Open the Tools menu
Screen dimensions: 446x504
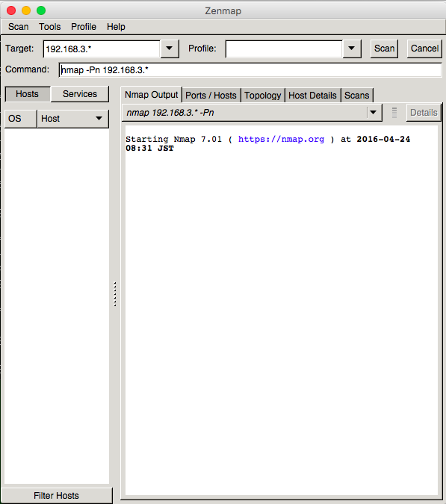coord(49,27)
